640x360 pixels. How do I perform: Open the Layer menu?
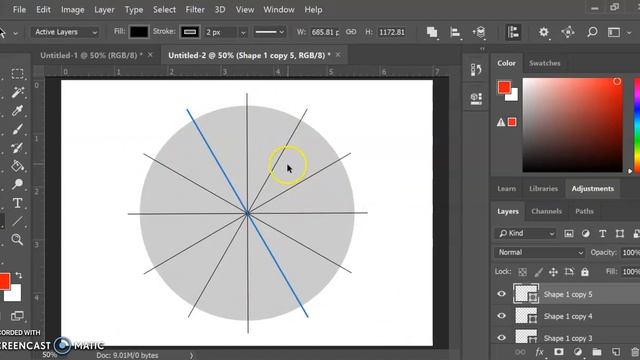[x=104, y=9]
